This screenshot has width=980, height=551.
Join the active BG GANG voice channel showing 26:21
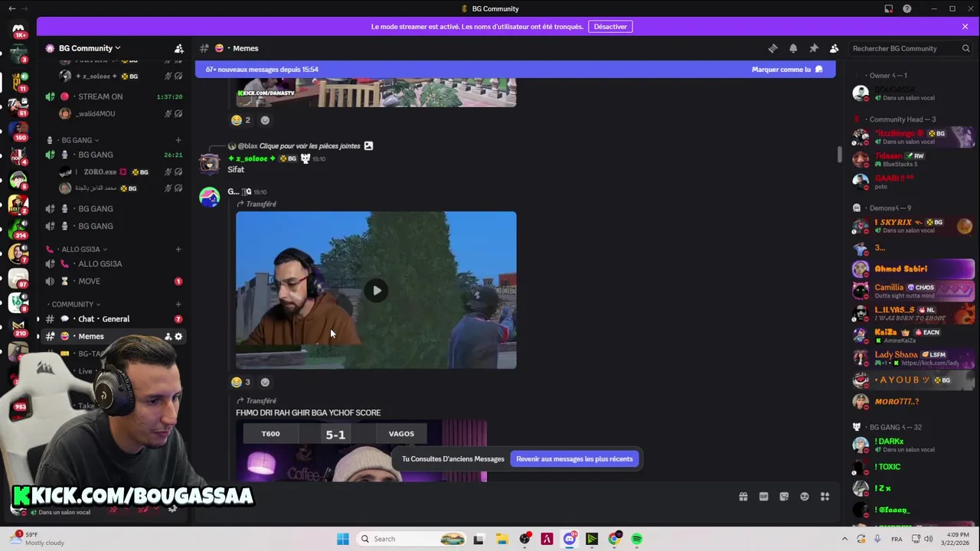[113, 155]
